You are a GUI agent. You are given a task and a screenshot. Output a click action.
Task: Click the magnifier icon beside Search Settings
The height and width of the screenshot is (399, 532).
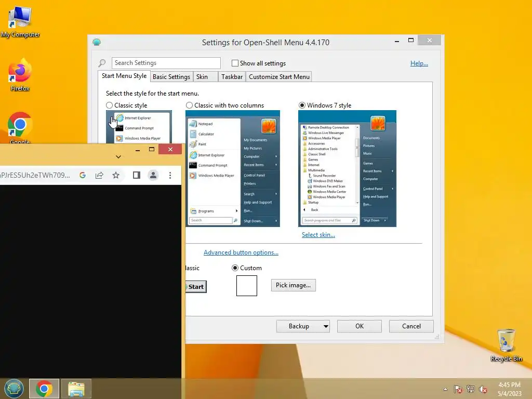tap(102, 63)
